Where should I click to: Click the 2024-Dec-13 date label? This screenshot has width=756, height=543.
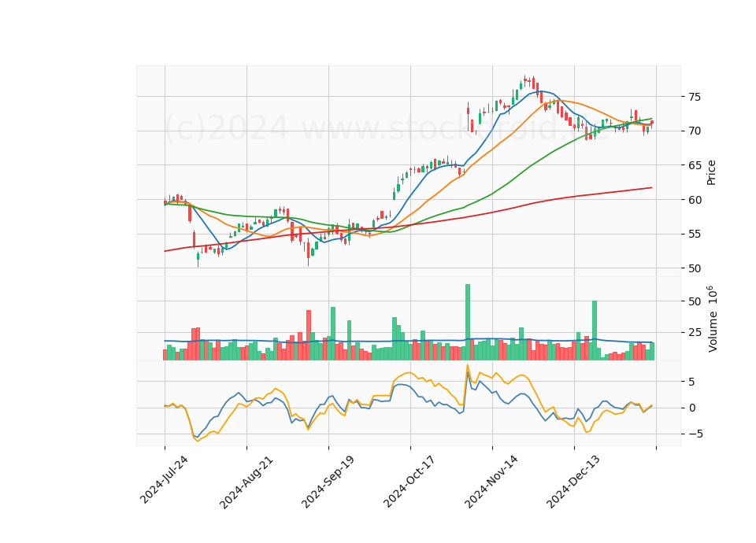pyautogui.click(x=573, y=482)
